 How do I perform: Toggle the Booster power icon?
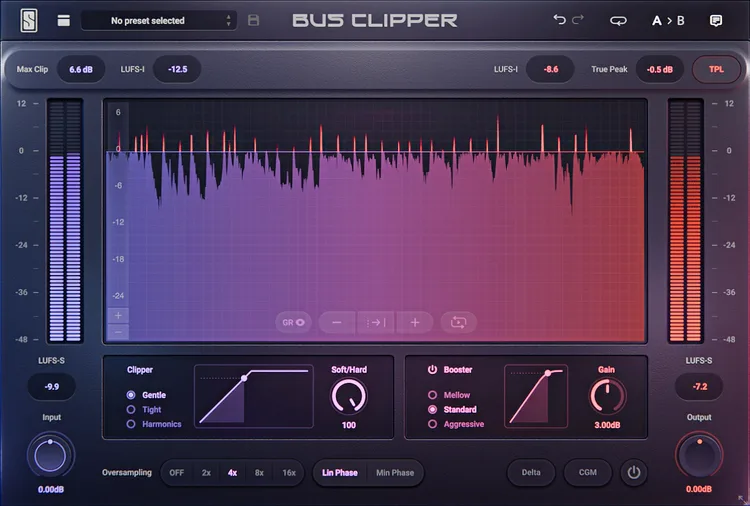pos(432,369)
